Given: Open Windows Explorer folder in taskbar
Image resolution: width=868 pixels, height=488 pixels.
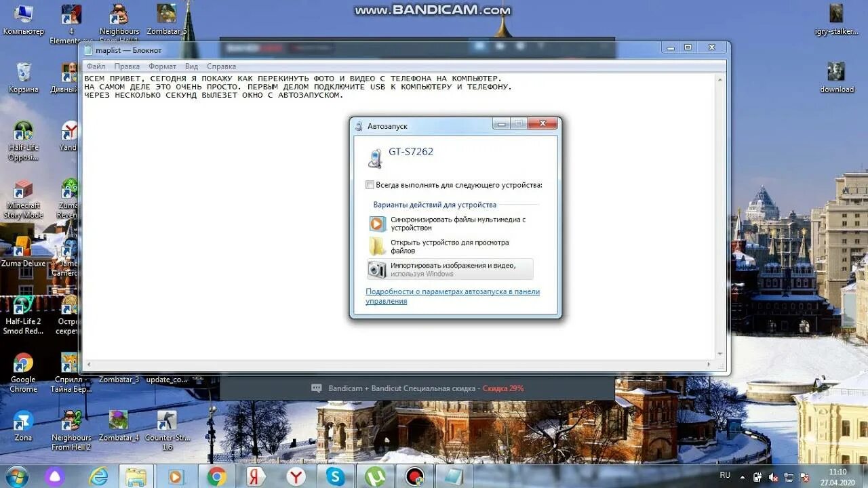Looking at the screenshot, I should [x=136, y=476].
